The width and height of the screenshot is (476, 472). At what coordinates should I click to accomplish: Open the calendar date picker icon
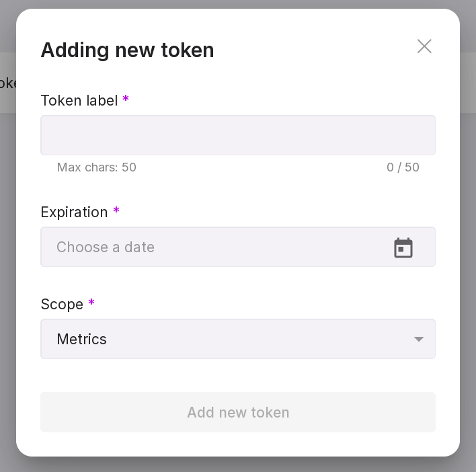(x=403, y=247)
